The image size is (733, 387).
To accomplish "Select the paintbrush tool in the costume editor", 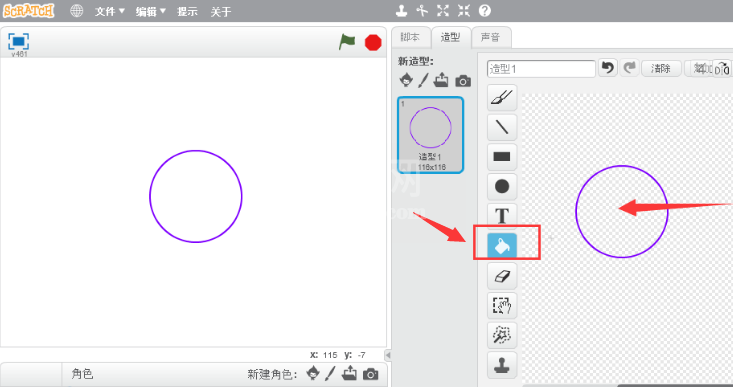I will pyautogui.click(x=502, y=97).
